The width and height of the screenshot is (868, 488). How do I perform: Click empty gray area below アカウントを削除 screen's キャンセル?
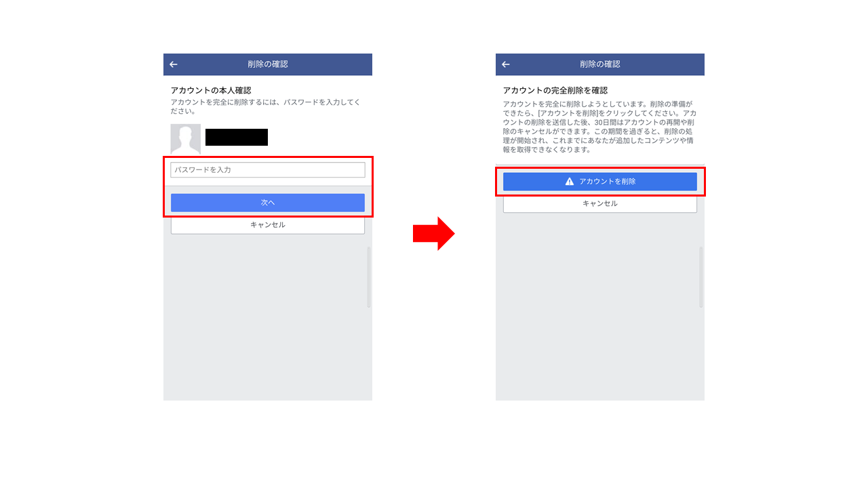click(x=600, y=305)
